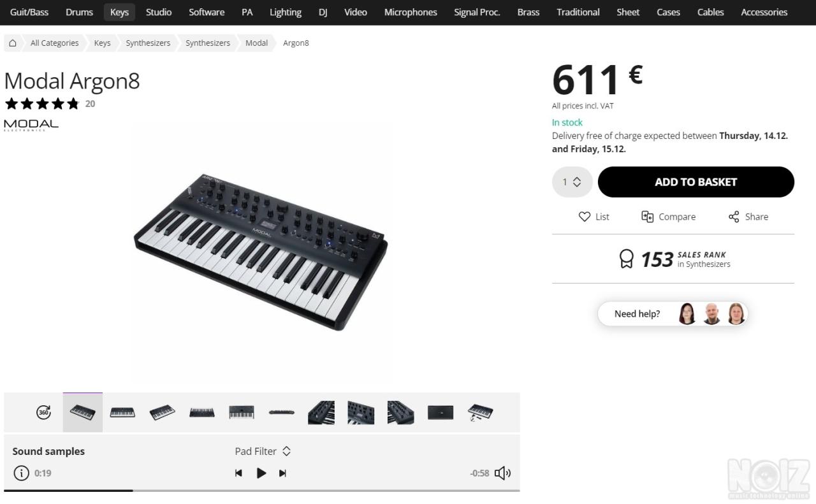Click the home icon in breadcrumbs
Viewport: 816px width, 504px height.
(x=13, y=43)
